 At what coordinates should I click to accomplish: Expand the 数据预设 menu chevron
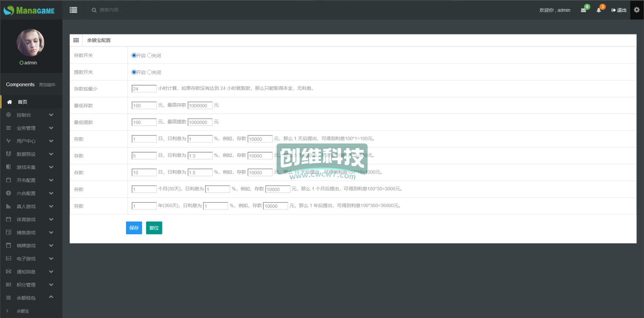(x=51, y=154)
